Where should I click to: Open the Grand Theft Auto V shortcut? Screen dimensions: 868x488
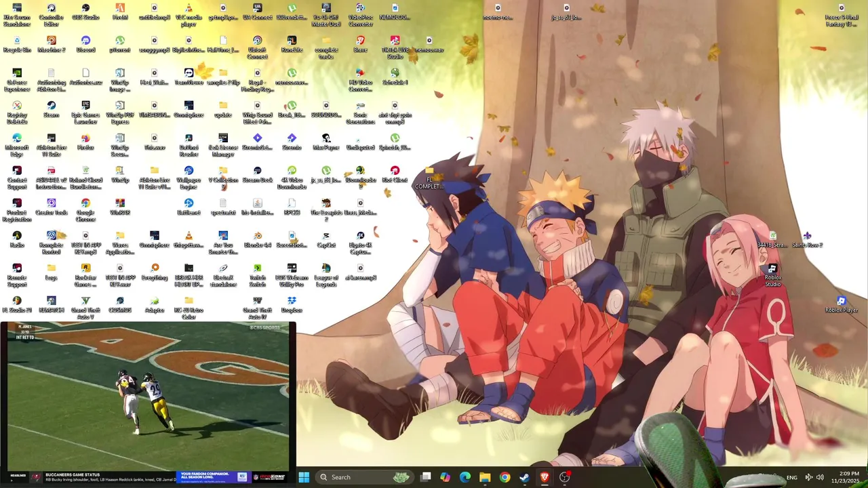pos(85,308)
